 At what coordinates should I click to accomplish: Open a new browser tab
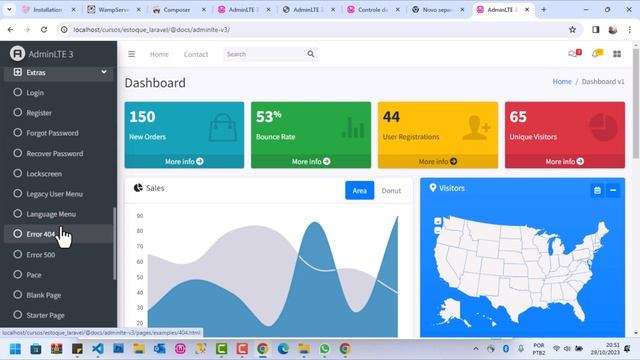click(x=543, y=9)
